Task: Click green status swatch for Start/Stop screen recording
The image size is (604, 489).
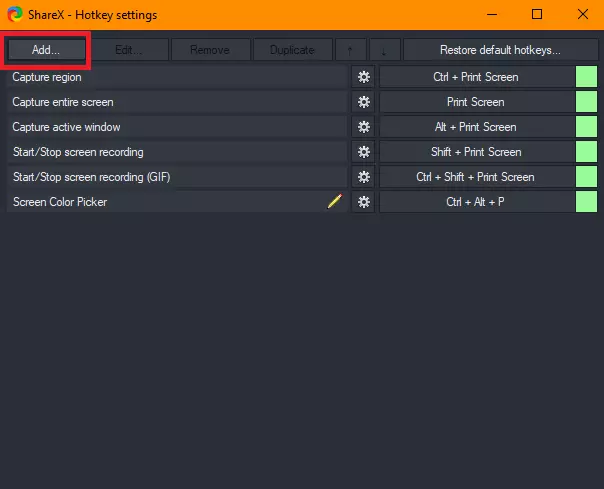Action: coord(586,152)
